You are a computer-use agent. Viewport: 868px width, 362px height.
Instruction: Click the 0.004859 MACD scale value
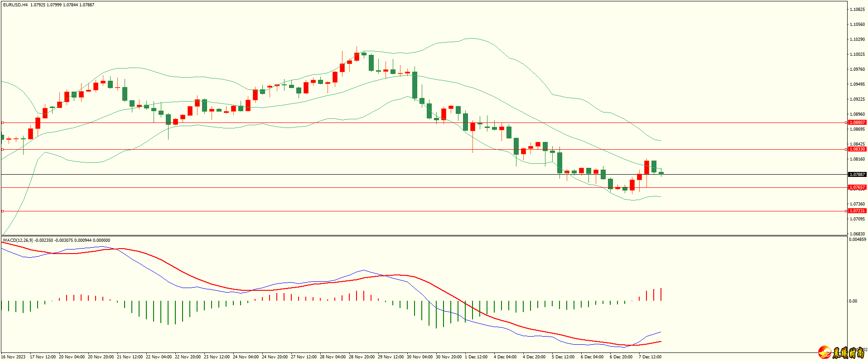click(858, 240)
